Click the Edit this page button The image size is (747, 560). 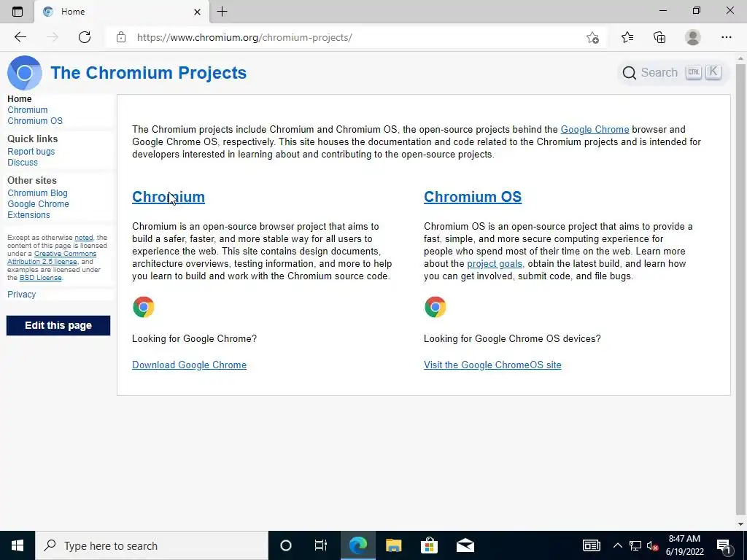58,326
